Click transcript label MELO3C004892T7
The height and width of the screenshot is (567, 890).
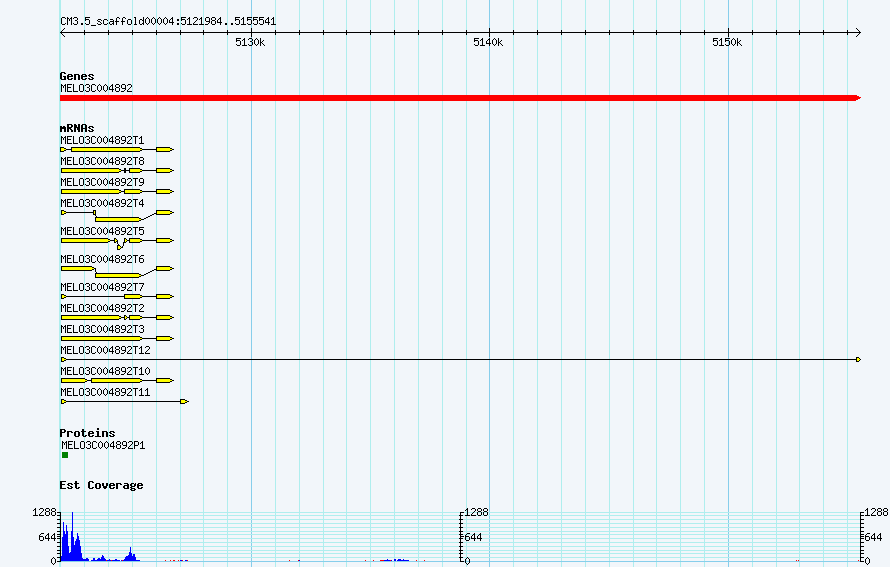click(x=102, y=287)
